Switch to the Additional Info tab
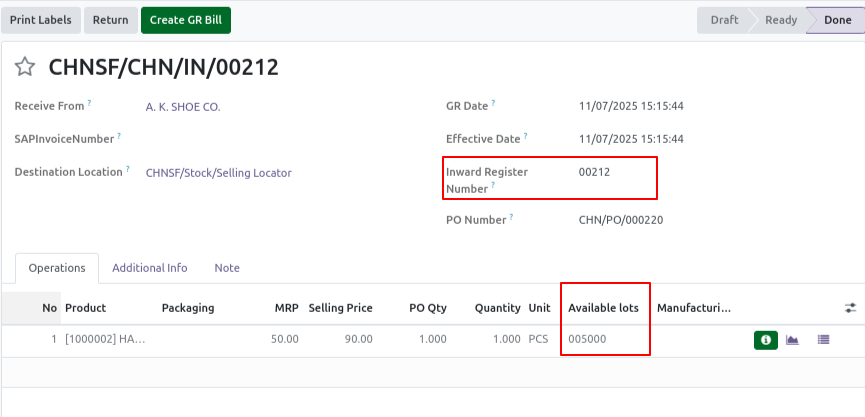Image resolution: width=865 pixels, height=417 pixels. point(149,268)
